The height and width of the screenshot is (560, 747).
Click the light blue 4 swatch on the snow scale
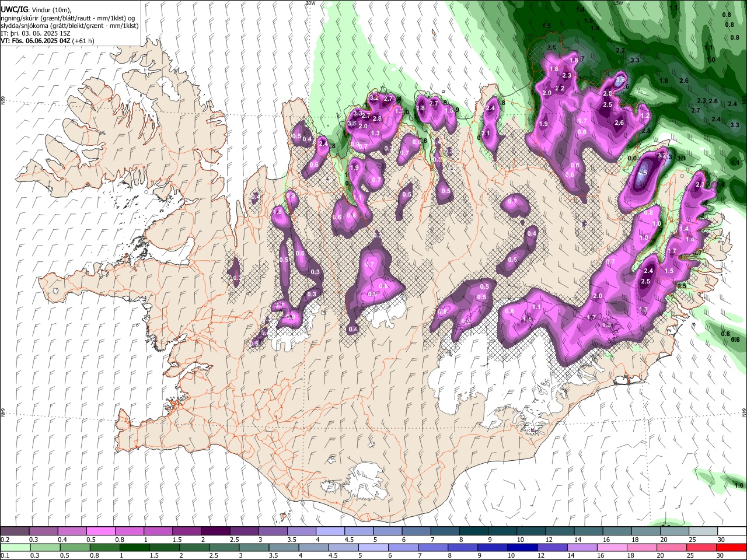[330, 531]
